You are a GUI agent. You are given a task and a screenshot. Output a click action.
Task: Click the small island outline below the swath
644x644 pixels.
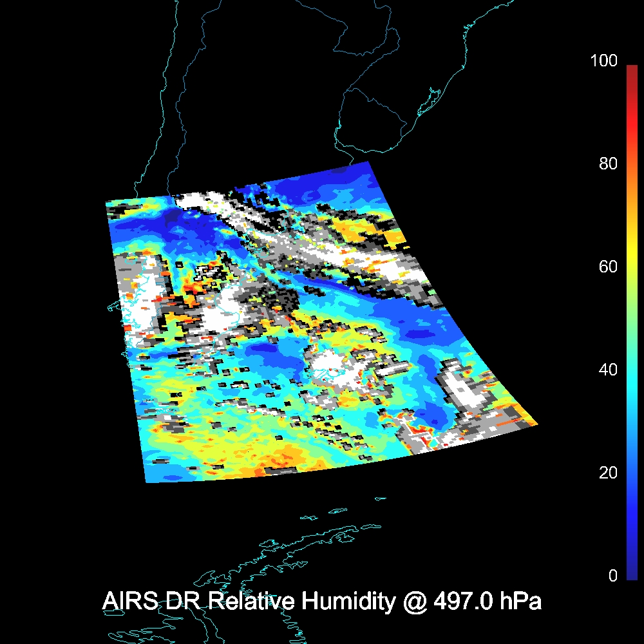(380, 498)
